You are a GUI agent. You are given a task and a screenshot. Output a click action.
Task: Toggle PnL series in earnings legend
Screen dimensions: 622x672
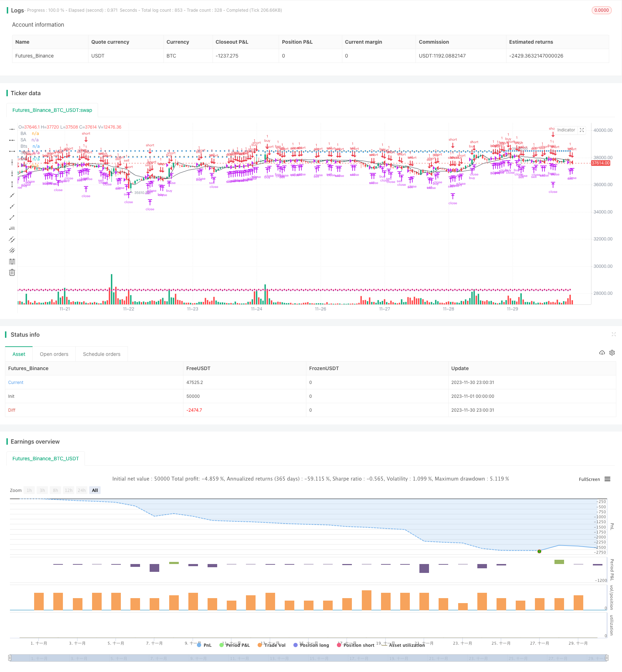[x=204, y=645]
